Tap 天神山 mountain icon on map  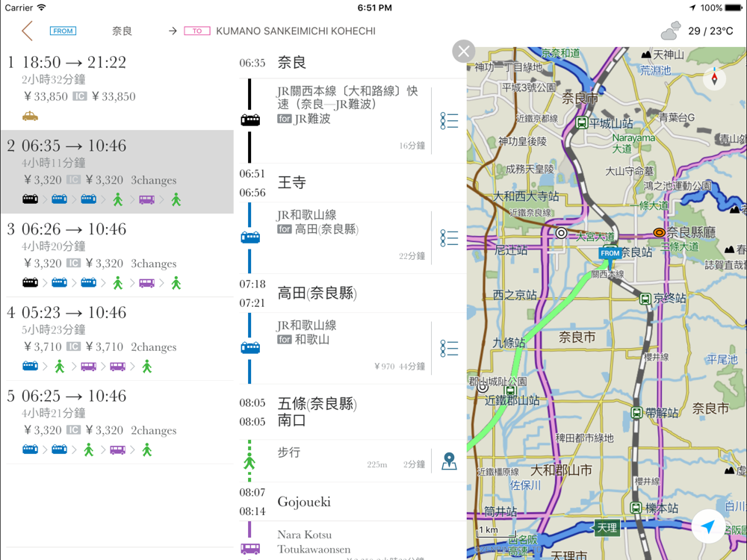click(x=646, y=55)
